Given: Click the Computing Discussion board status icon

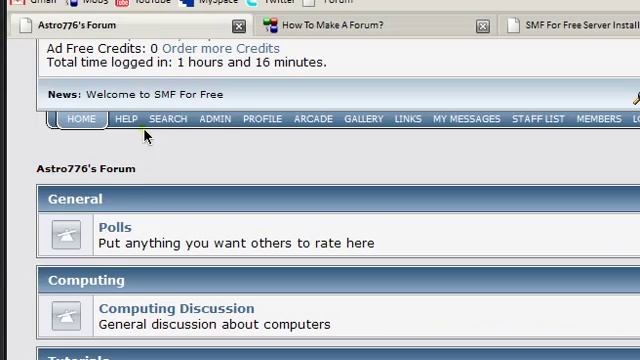Looking at the screenshot, I should (x=66, y=316).
